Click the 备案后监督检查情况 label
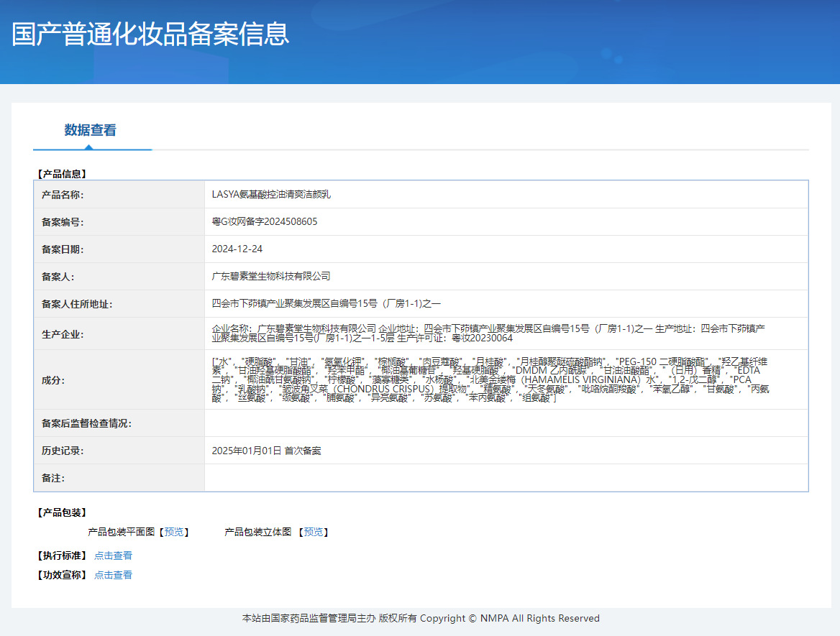Viewport: 840px width, 636px height. (87, 423)
